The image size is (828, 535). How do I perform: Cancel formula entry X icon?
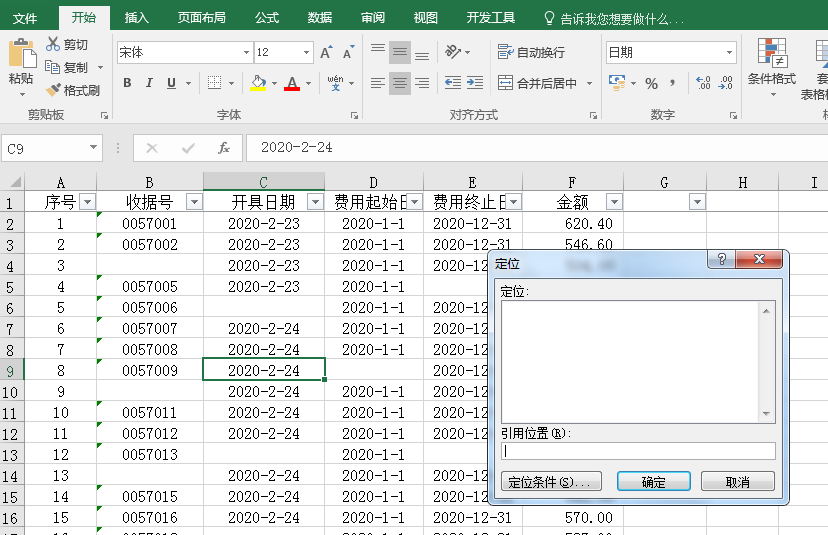point(152,148)
